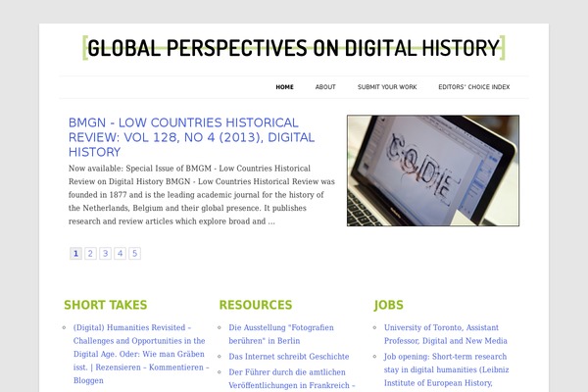
Task: Open Der Führer durch die amtlichen Veröffentlichungen link
Action: click(291, 378)
